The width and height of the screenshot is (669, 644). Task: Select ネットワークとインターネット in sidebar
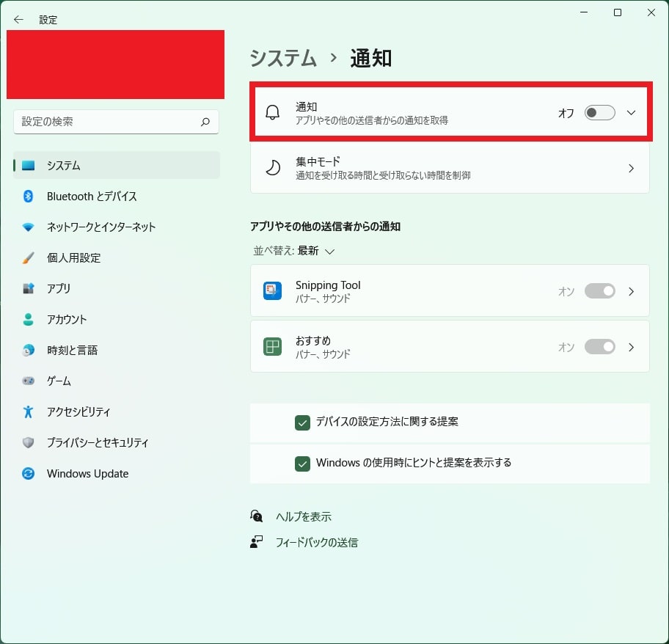(117, 227)
